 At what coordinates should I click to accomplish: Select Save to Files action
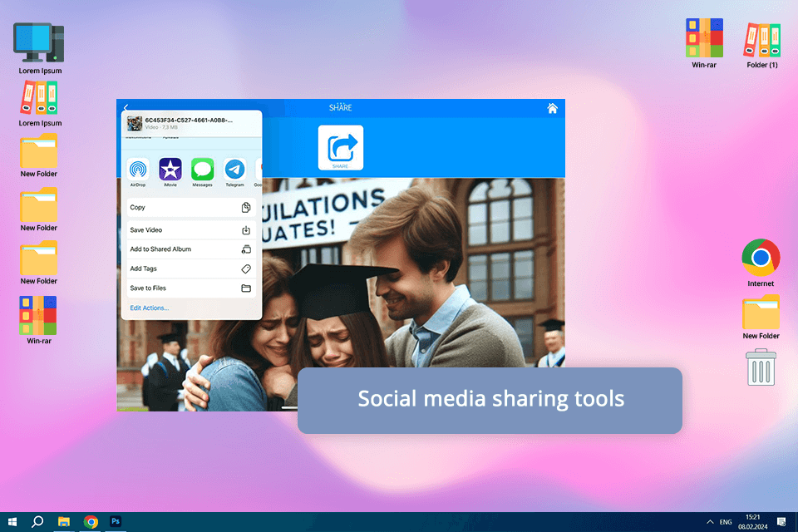tap(191, 288)
